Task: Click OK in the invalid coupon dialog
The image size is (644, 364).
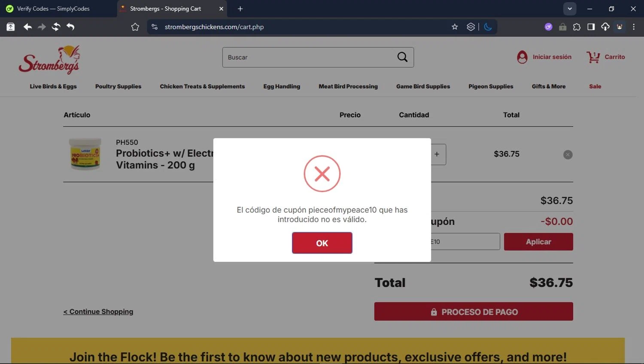Action: click(x=322, y=243)
